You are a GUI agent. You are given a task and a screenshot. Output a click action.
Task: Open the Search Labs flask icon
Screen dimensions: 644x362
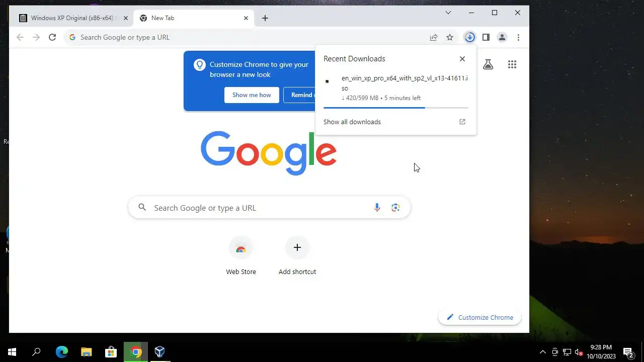(x=488, y=64)
